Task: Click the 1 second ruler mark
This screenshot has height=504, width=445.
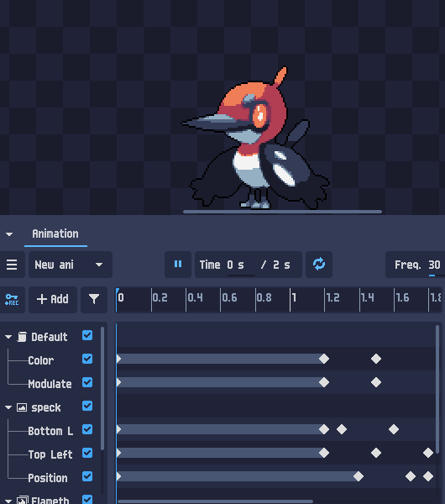Action: tap(294, 298)
